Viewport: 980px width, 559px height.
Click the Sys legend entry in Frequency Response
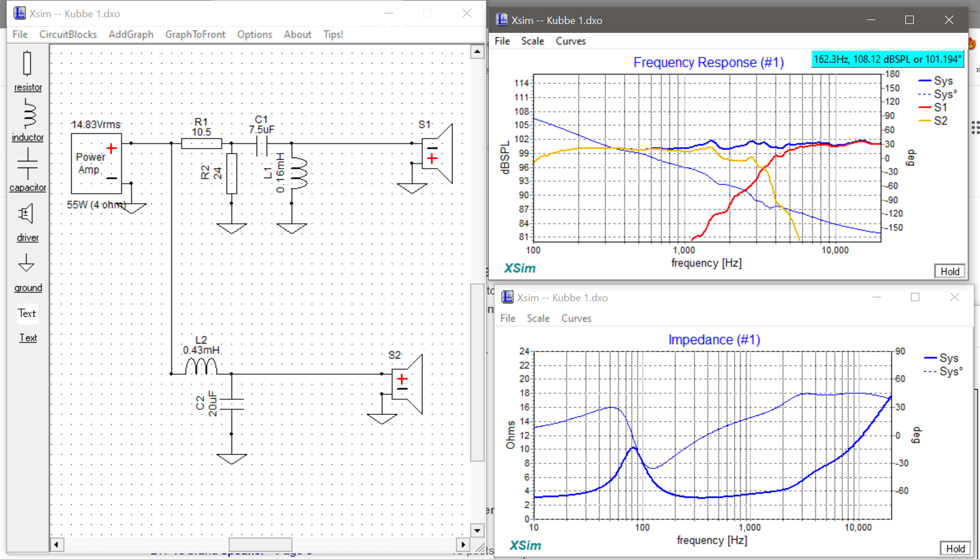[x=936, y=81]
